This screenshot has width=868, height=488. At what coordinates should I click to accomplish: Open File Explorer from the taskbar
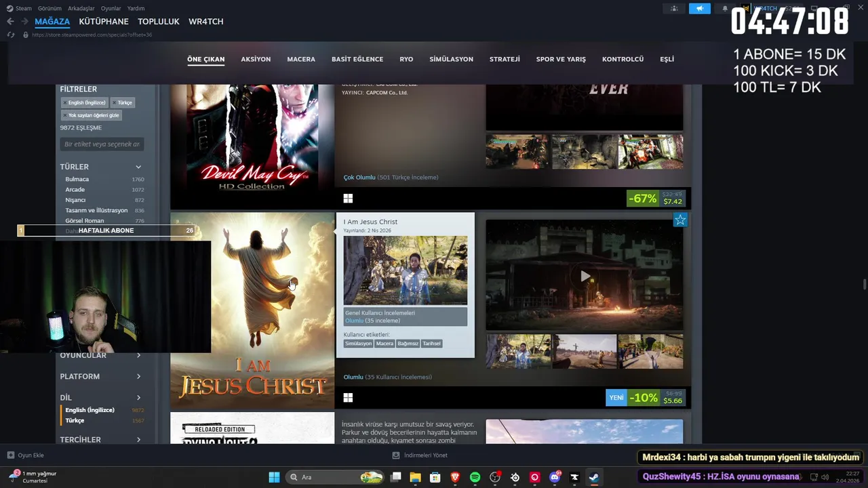(x=415, y=477)
